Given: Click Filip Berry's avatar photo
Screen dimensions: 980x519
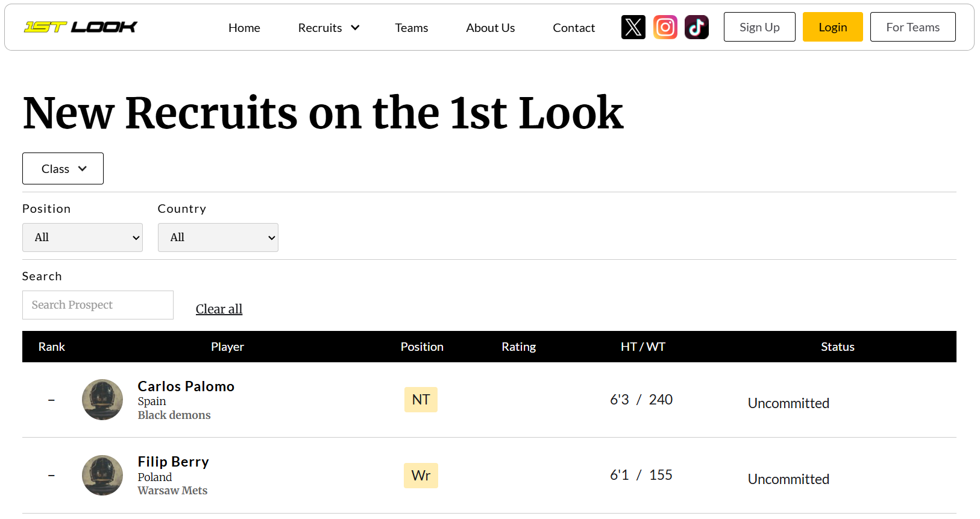Looking at the screenshot, I should point(102,475).
